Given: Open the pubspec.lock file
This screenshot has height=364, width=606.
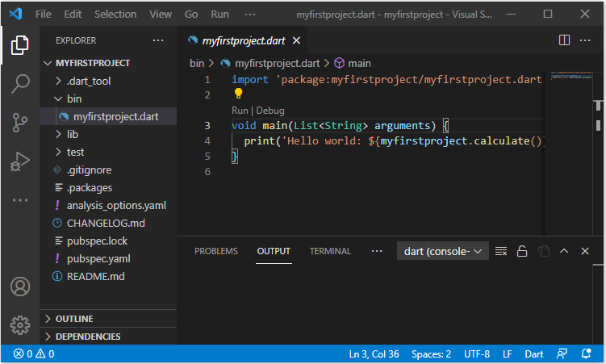Looking at the screenshot, I should [97, 241].
